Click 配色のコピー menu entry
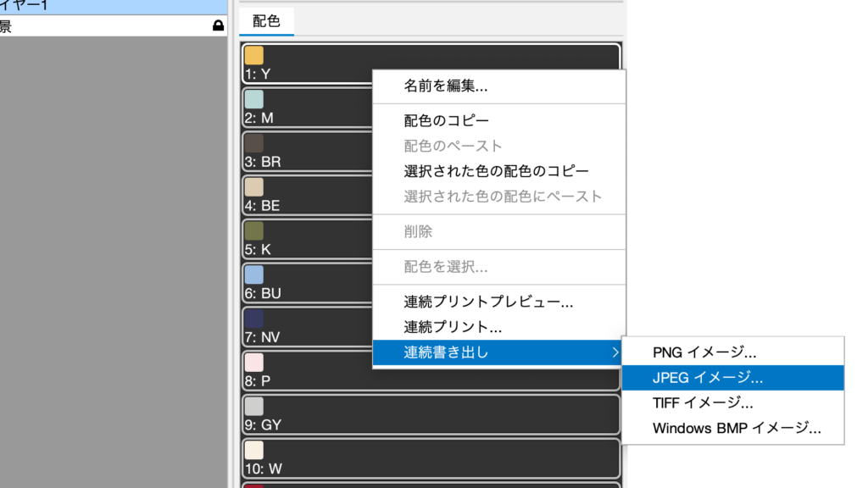 (446, 121)
